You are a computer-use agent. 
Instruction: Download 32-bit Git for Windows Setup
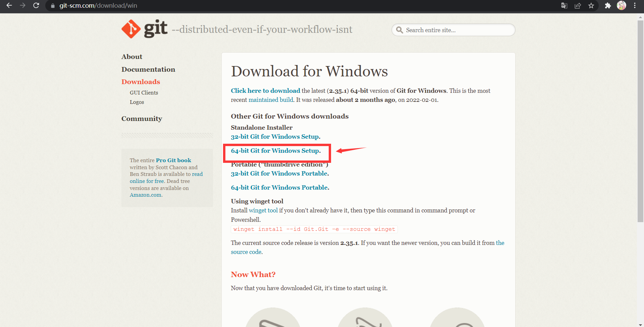[x=275, y=137]
